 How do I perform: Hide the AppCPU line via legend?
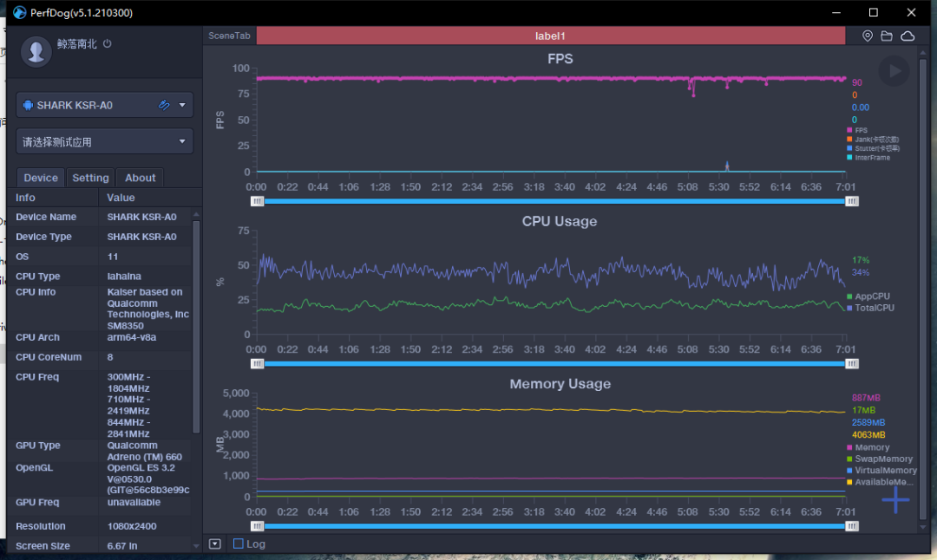click(868, 296)
